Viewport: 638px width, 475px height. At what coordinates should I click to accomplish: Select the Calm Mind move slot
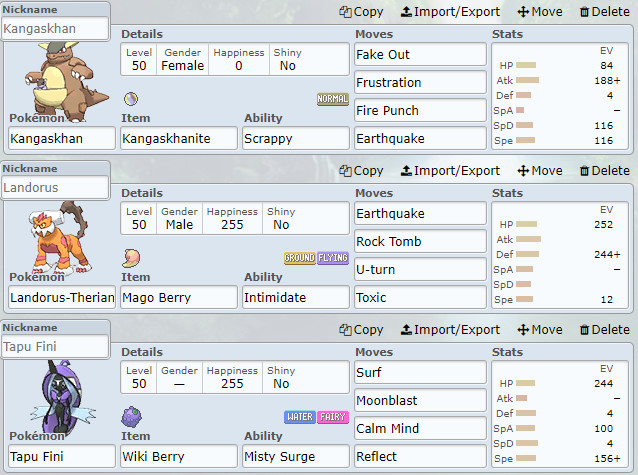[420, 429]
